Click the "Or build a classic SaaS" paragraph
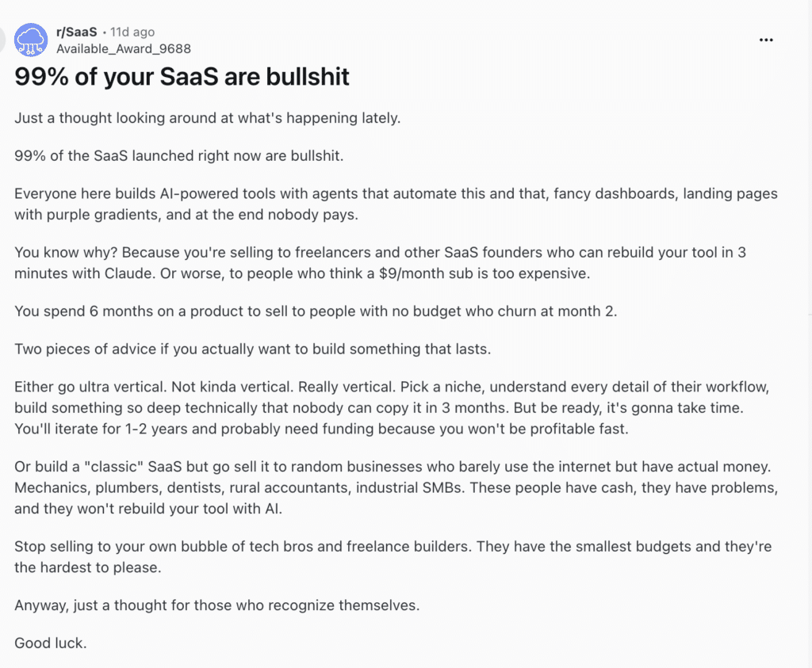This screenshot has width=812, height=668. [396, 487]
